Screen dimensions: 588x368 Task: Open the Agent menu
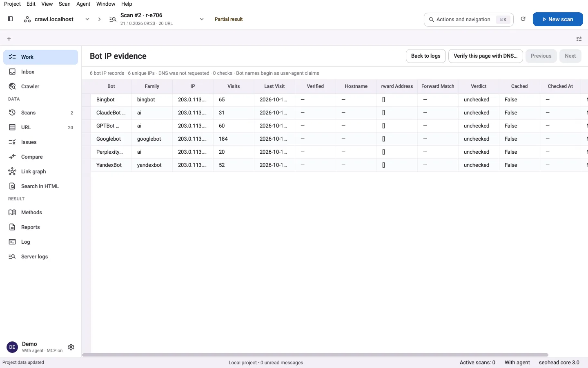click(x=83, y=4)
